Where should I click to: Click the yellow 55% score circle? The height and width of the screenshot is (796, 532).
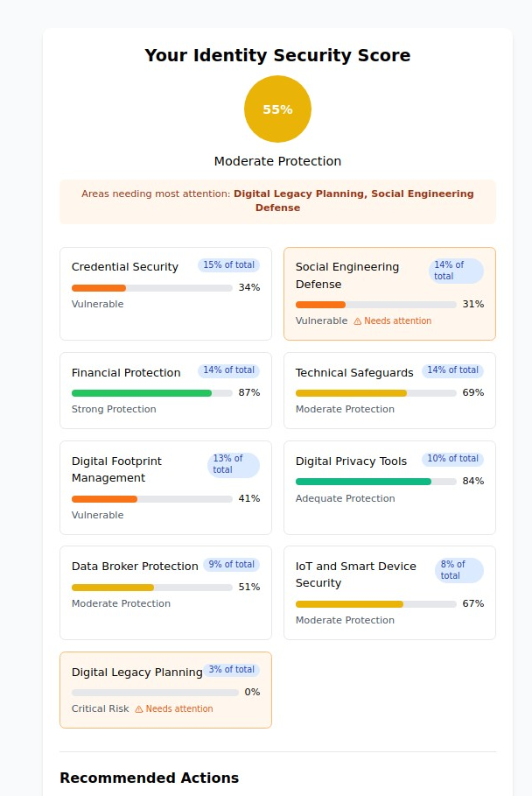[277, 109]
